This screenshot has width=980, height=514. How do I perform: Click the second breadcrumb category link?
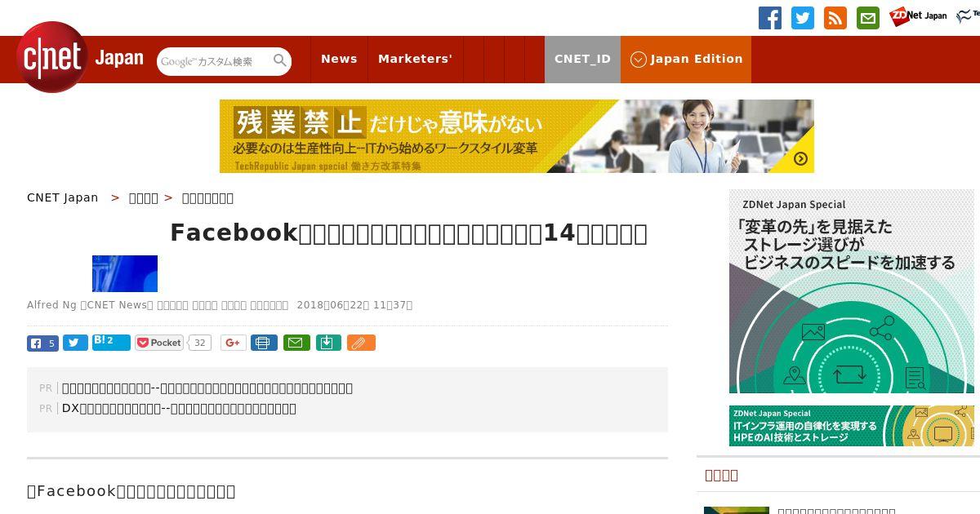point(144,197)
